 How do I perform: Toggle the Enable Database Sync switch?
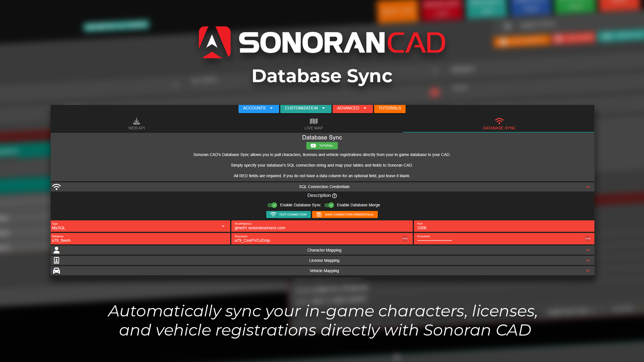(x=272, y=205)
